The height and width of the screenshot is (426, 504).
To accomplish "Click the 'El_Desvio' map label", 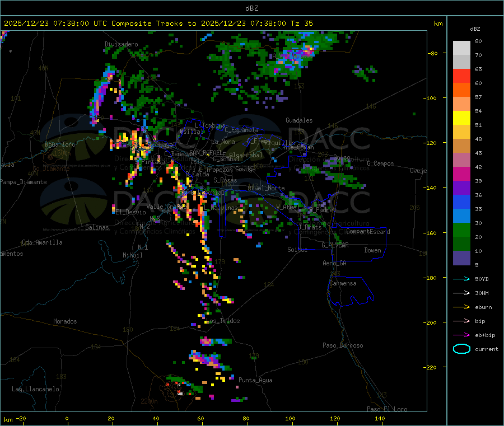I will pos(131,212).
